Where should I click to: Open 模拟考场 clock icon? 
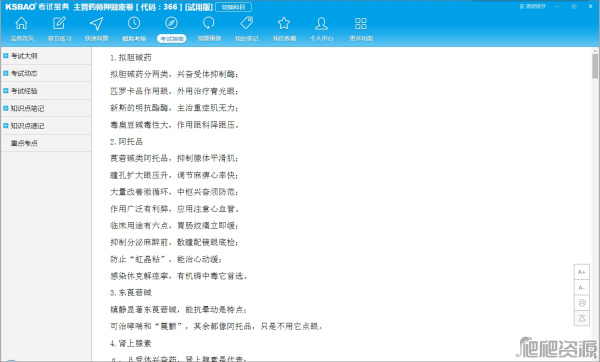coord(134,23)
